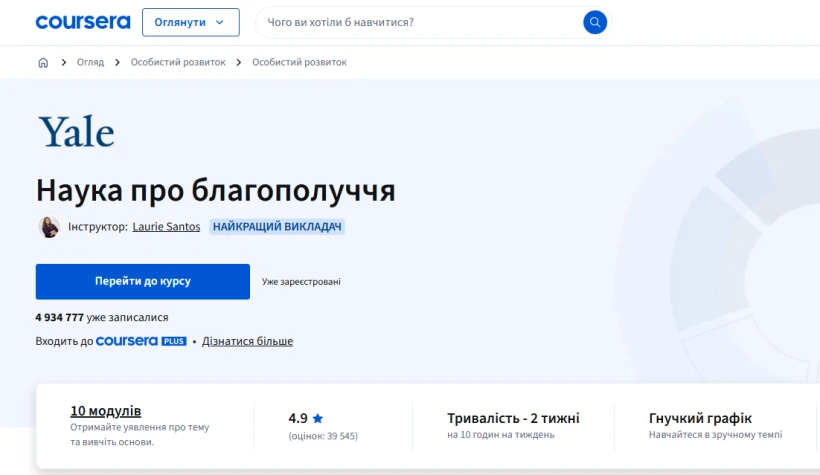Click the 'Входить до' text
This screenshot has width=820, height=475.
64,341
